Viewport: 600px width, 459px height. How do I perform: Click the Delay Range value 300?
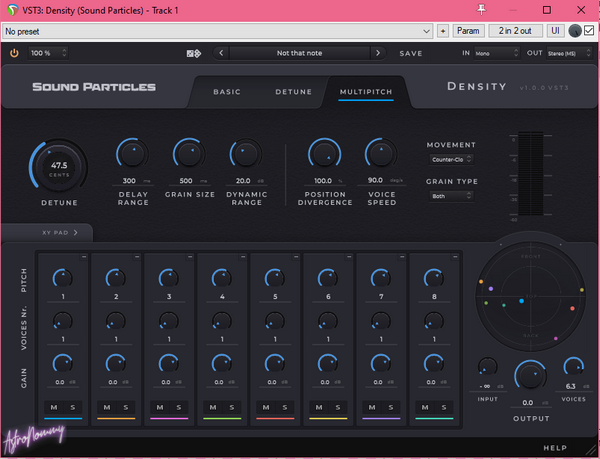point(129,181)
